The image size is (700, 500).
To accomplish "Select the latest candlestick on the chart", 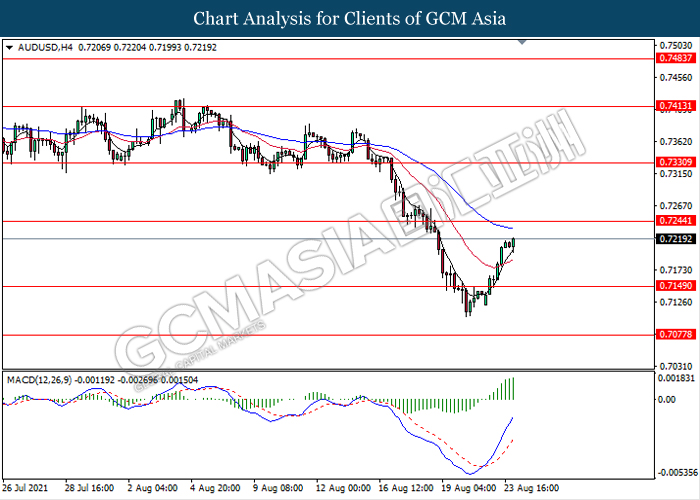I will coord(514,241).
